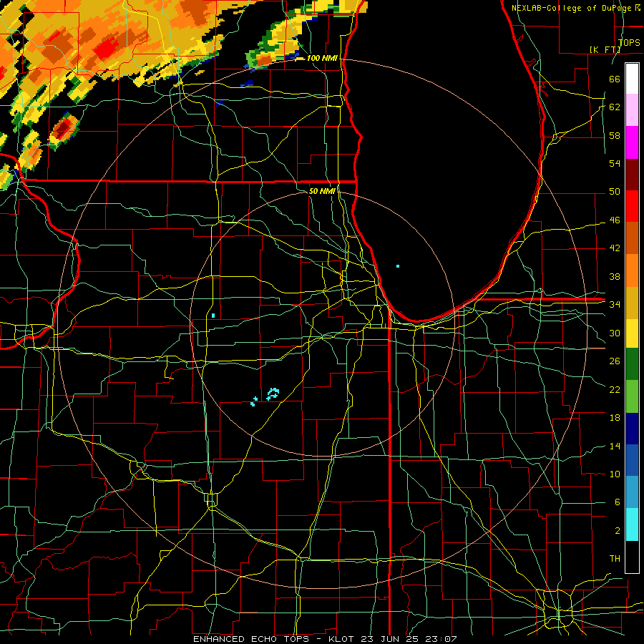Click the "TH" threshold label

coord(615,559)
